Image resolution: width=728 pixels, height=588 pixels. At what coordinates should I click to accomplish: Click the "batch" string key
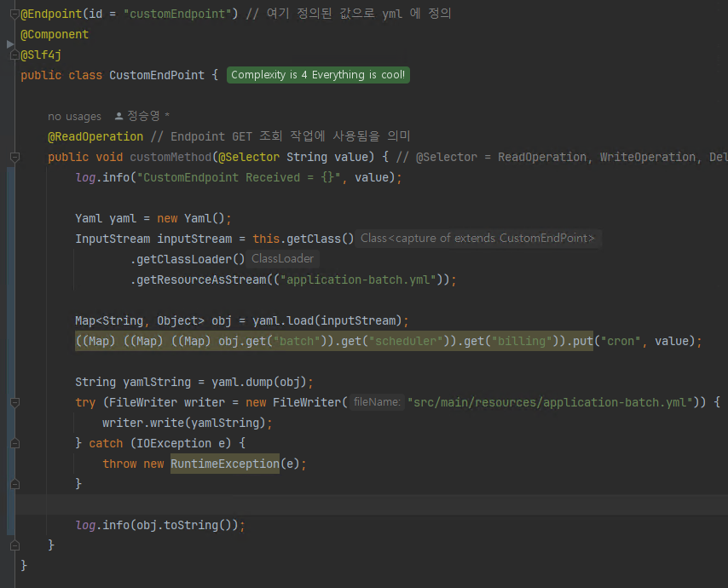click(x=297, y=341)
